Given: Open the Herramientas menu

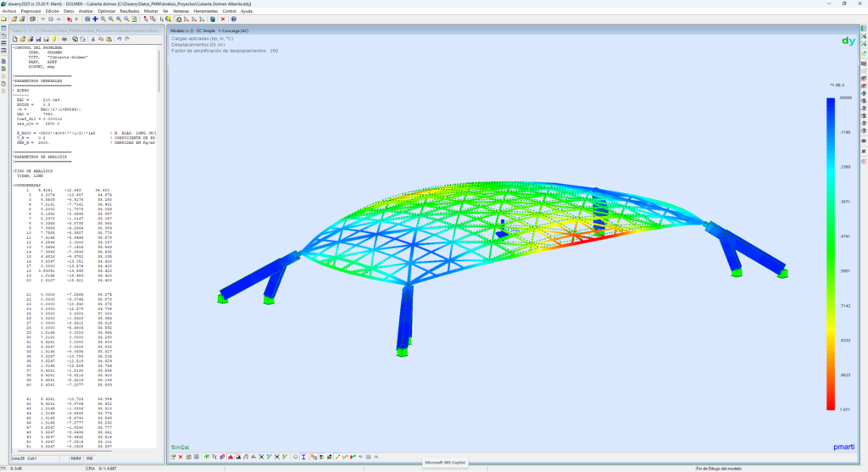Looking at the screenshot, I should click(205, 11).
